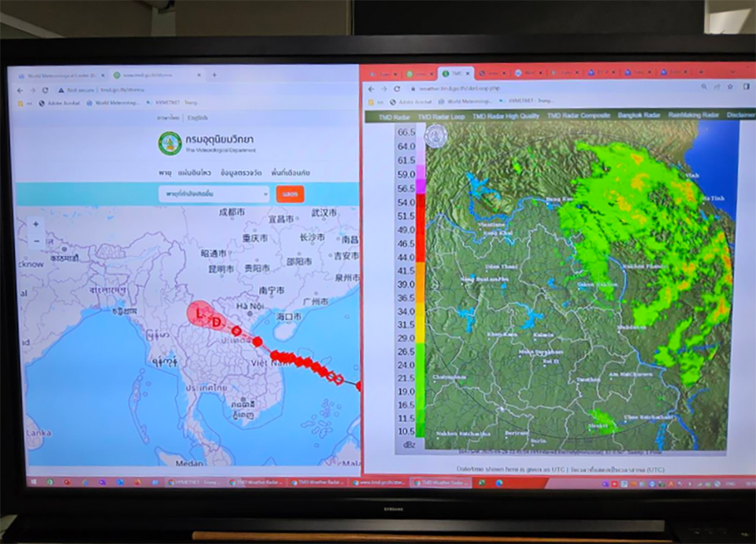Click the L storm position marker

coord(199,313)
